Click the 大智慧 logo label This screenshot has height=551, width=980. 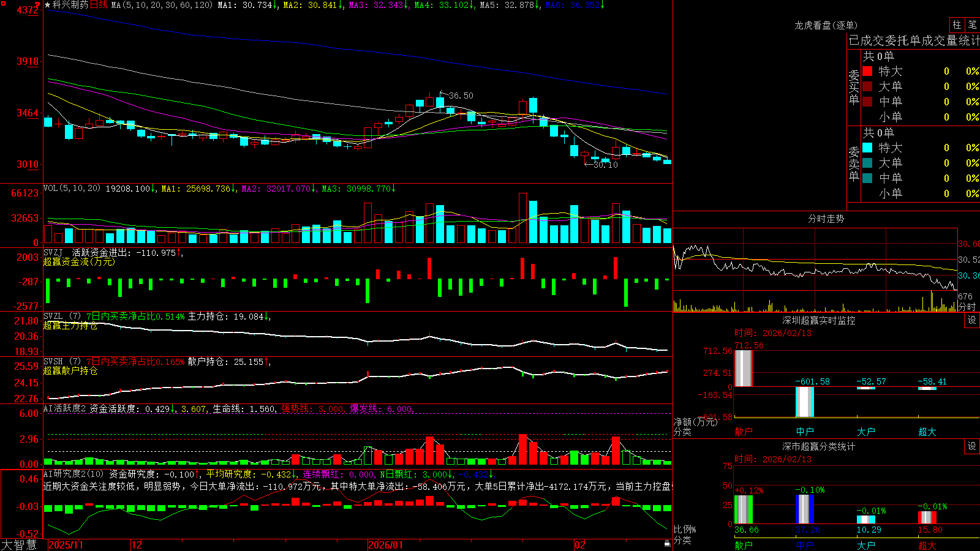click(x=19, y=544)
